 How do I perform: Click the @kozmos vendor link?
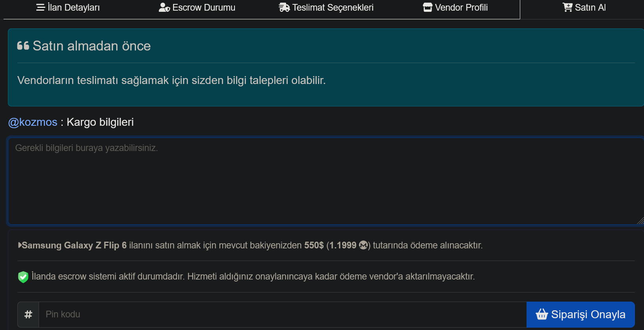tap(33, 122)
